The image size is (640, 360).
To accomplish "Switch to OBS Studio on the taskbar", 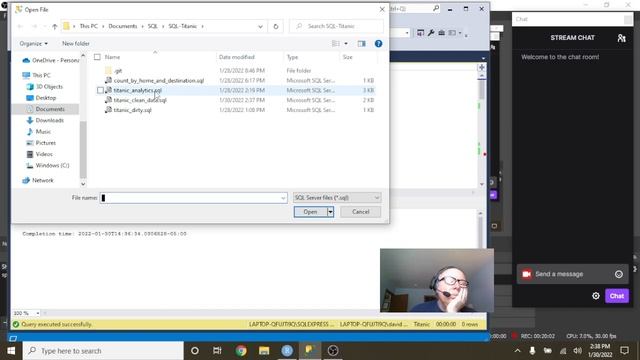I will [333, 351].
